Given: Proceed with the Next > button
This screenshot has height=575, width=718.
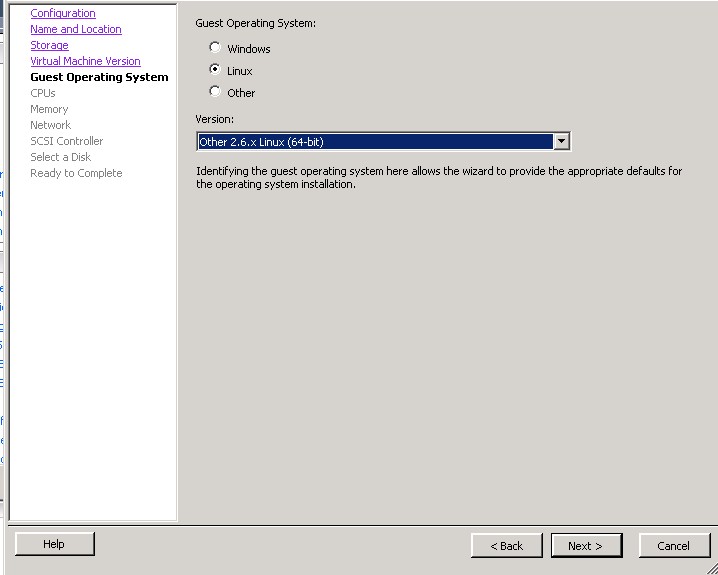Looking at the screenshot, I should pos(586,545).
